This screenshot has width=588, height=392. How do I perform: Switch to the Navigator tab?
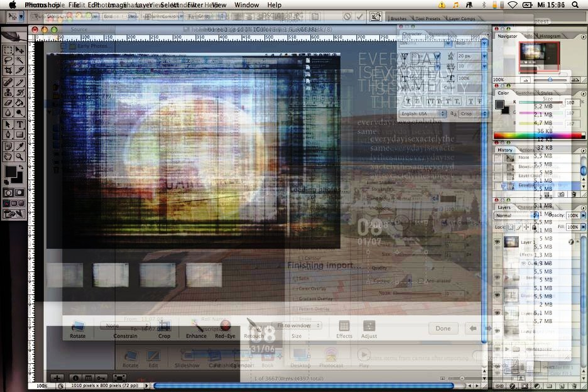click(x=507, y=36)
